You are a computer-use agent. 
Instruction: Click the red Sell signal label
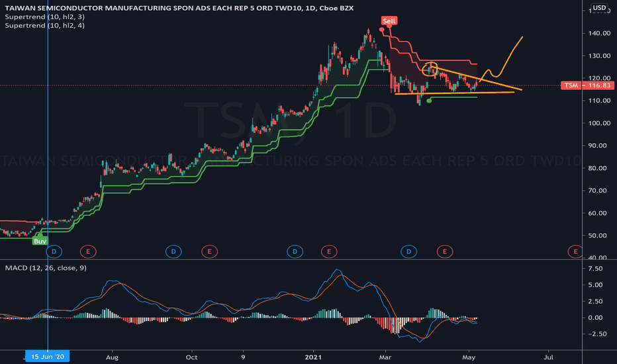[x=389, y=21]
